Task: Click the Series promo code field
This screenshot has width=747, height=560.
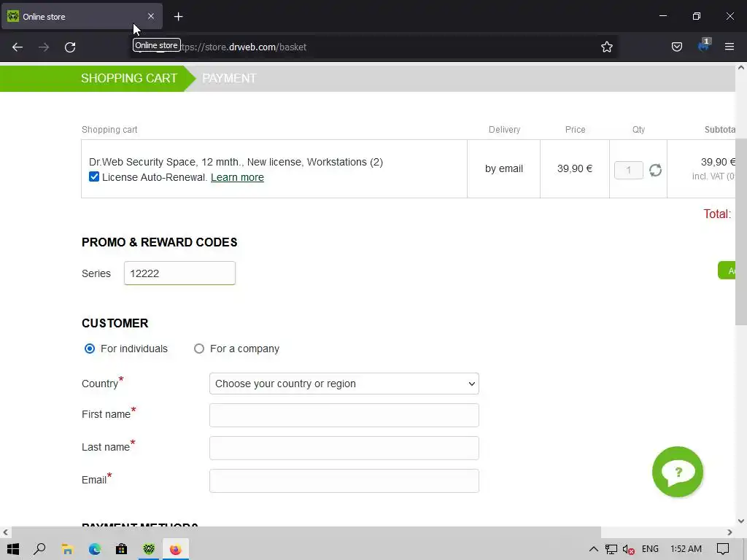Action: coord(179,273)
